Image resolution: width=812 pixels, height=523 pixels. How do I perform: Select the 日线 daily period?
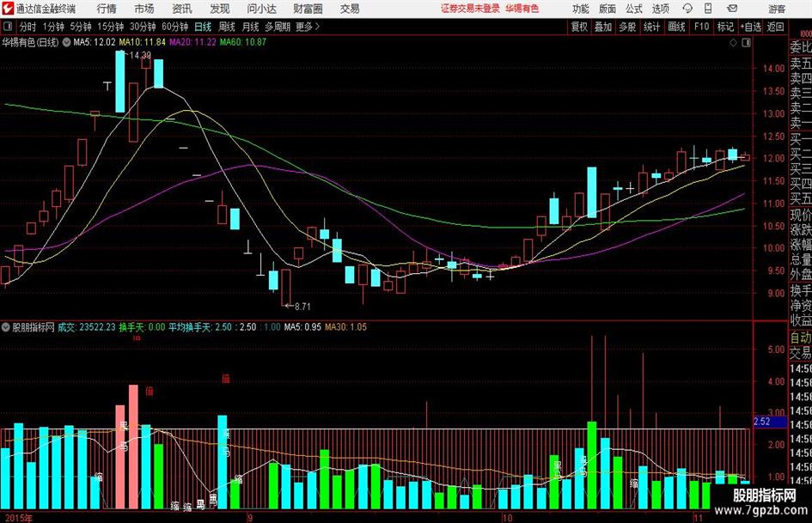[x=203, y=27]
